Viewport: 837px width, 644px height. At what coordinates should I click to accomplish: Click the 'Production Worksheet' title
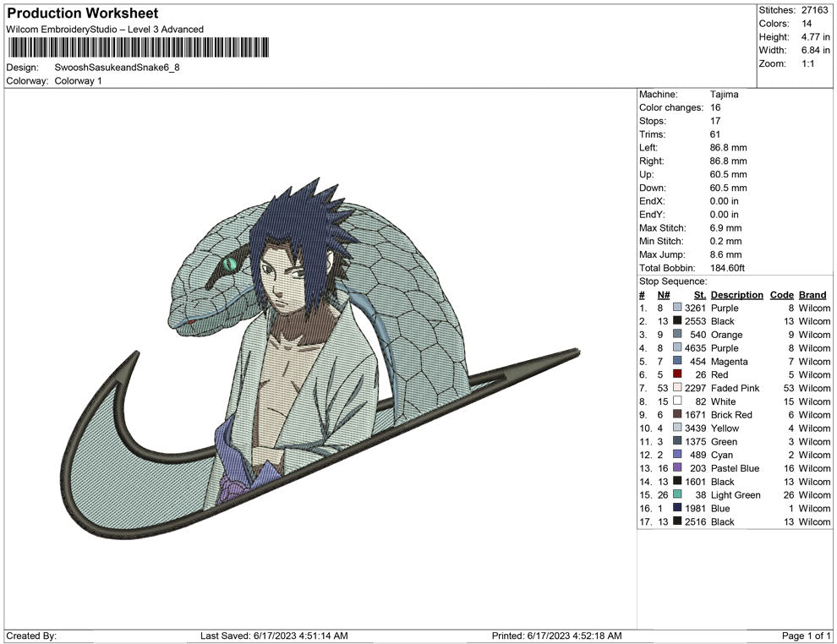click(83, 13)
